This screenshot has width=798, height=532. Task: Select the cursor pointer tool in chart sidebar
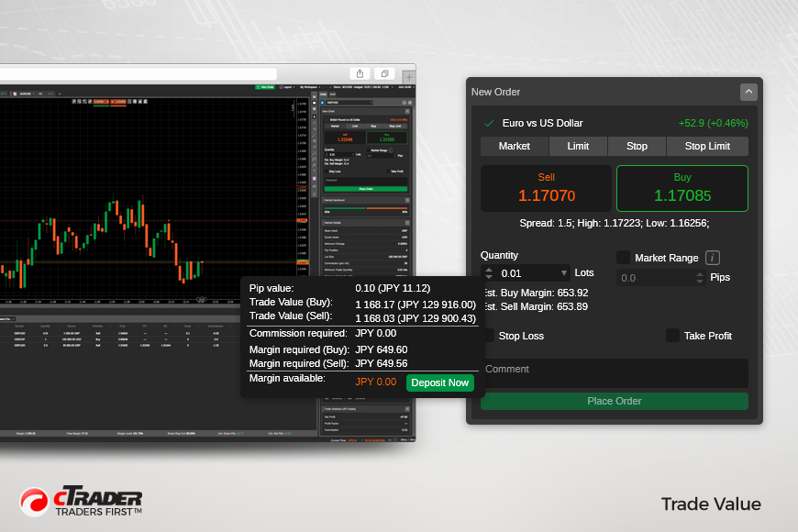[314, 116]
